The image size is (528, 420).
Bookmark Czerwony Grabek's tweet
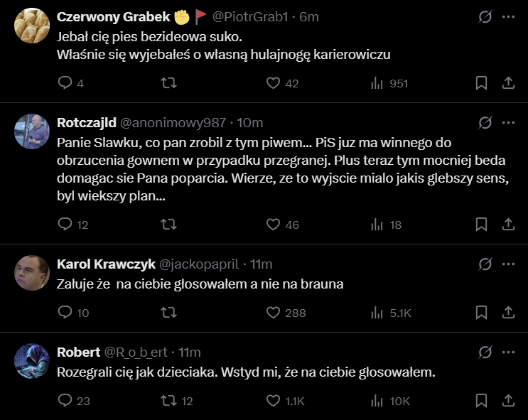(481, 83)
